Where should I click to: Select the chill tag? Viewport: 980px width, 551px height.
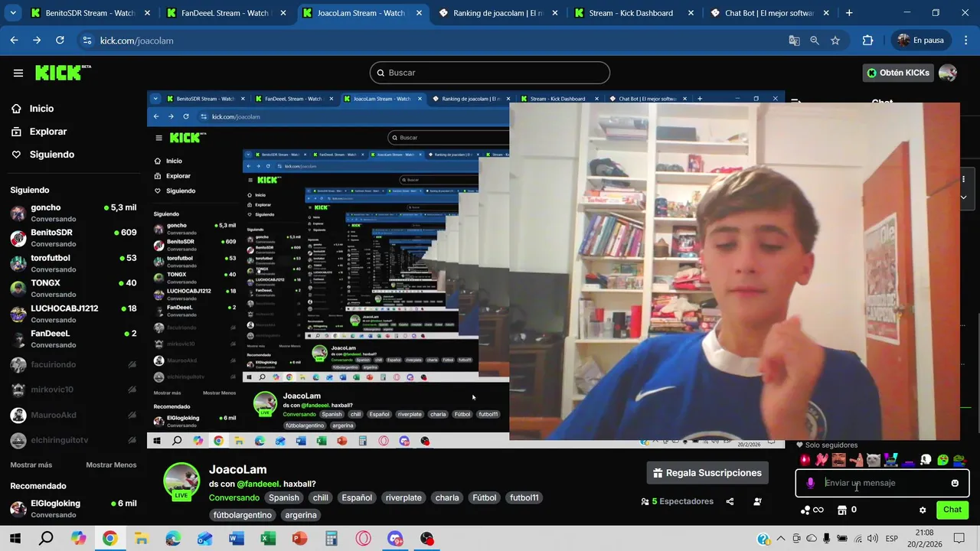coord(320,497)
